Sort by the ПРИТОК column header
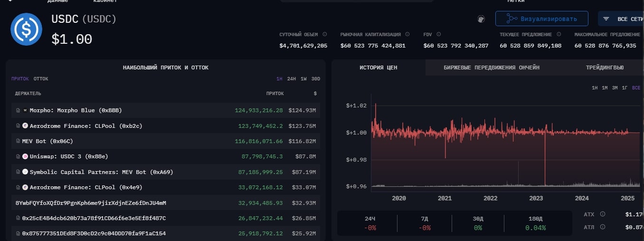The width and height of the screenshot is (644, 241). click(x=275, y=94)
